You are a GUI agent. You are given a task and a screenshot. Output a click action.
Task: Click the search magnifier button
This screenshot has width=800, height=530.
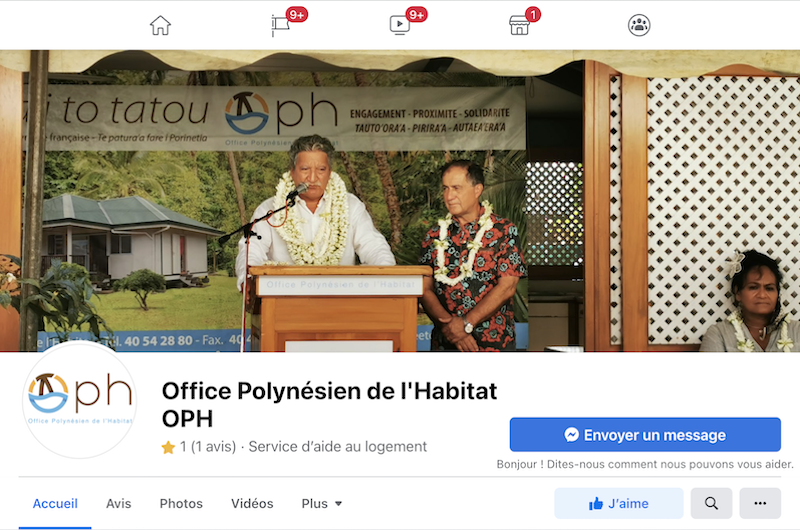click(711, 503)
